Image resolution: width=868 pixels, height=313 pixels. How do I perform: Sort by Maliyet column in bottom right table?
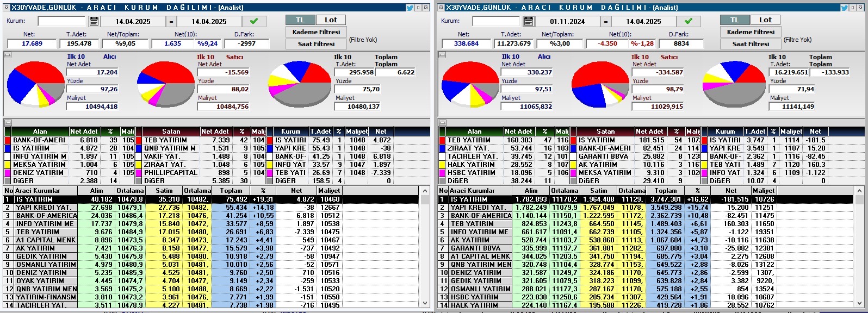(764, 191)
